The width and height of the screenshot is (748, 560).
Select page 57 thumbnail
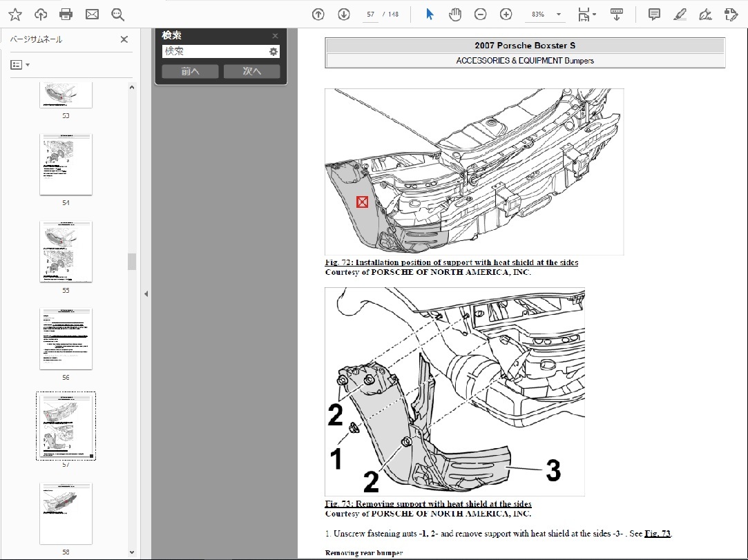(x=66, y=427)
